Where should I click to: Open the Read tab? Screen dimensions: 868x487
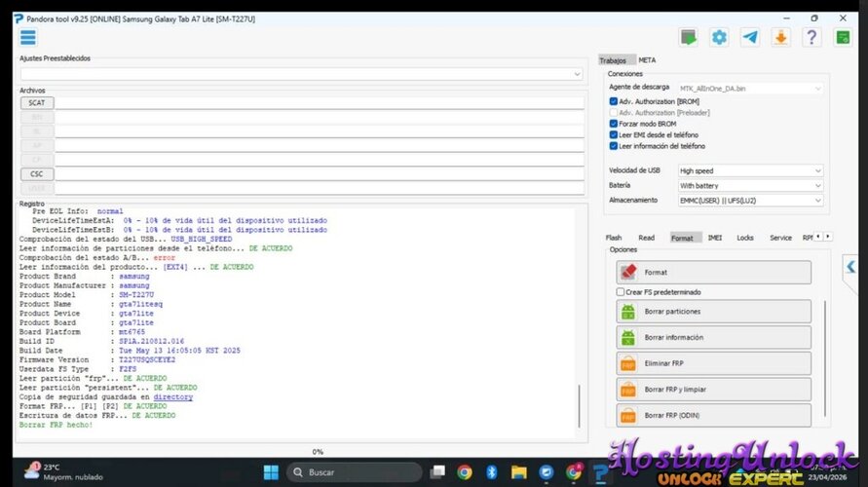(646, 238)
